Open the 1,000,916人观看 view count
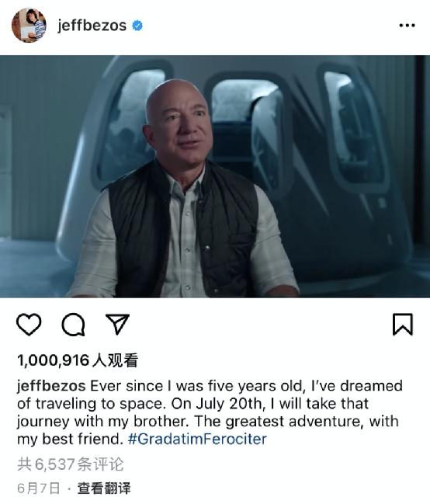This screenshot has height=504, width=430. (x=78, y=360)
